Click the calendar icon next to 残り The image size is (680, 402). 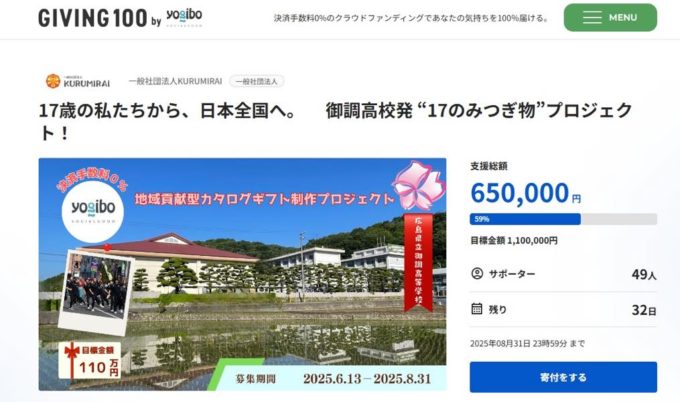click(477, 309)
